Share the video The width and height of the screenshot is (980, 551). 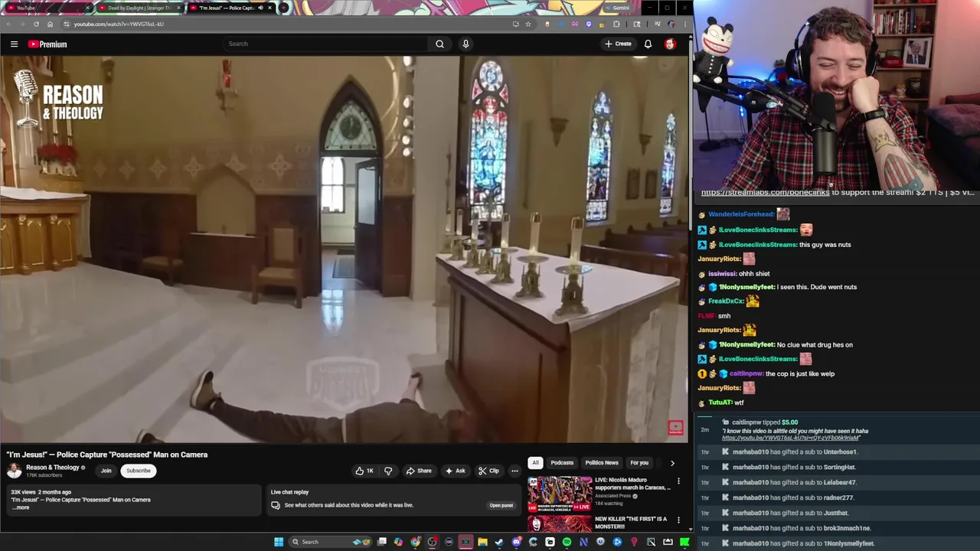[x=419, y=471]
